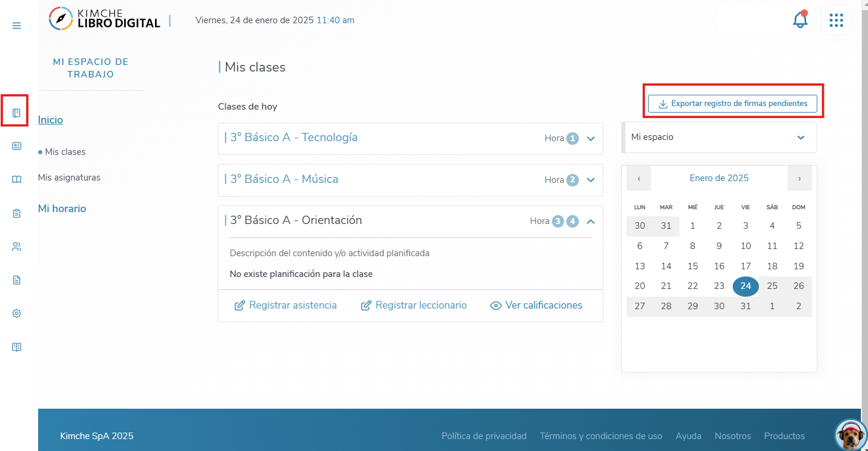Image resolution: width=868 pixels, height=451 pixels.
Task: Go to next month in calendar
Action: pos(799,178)
